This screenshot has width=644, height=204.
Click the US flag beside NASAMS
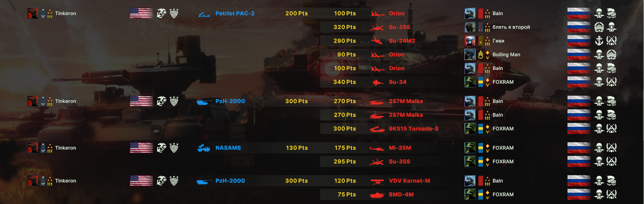(141, 148)
